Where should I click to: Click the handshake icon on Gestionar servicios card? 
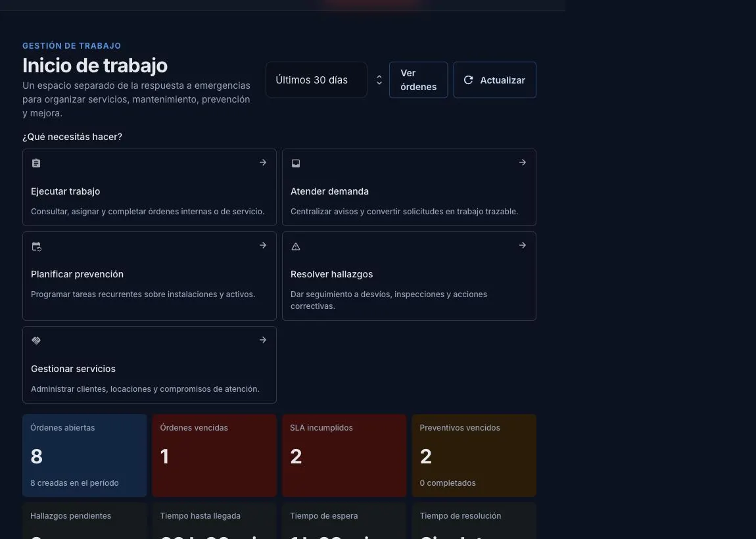tap(36, 340)
